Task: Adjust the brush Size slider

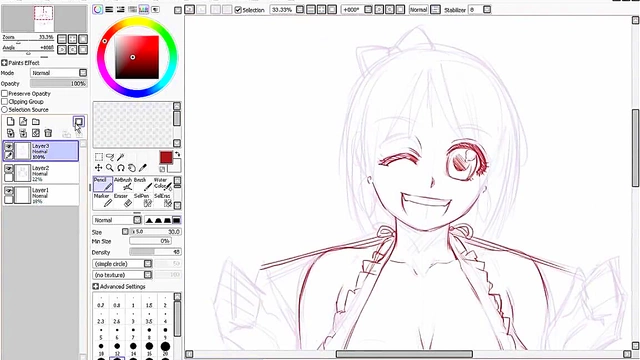Action: [x=156, y=231]
